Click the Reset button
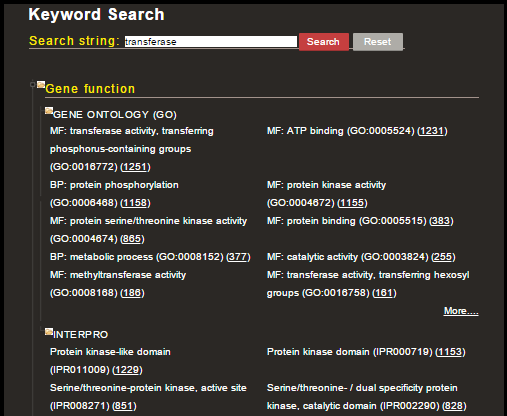Viewport: 507px width, 416px height. click(x=378, y=42)
